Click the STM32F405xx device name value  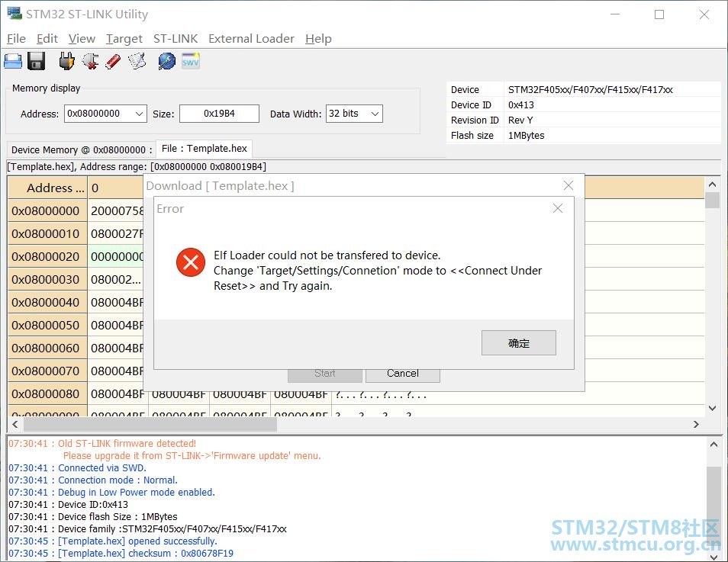pos(590,89)
